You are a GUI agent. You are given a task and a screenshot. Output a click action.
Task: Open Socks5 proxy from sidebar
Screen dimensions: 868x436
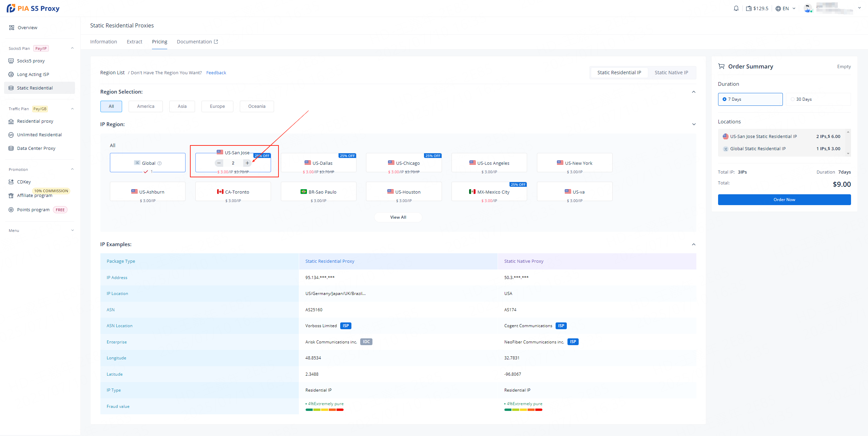(x=31, y=61)
